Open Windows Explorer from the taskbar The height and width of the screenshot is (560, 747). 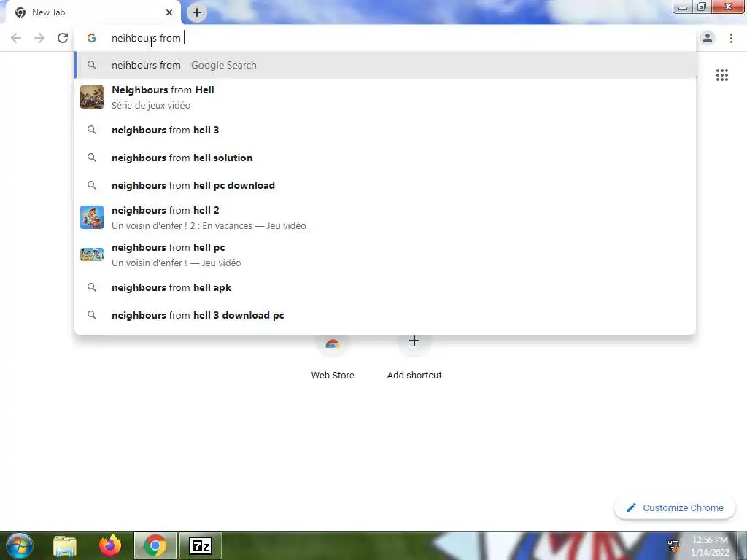coord(65,546)
